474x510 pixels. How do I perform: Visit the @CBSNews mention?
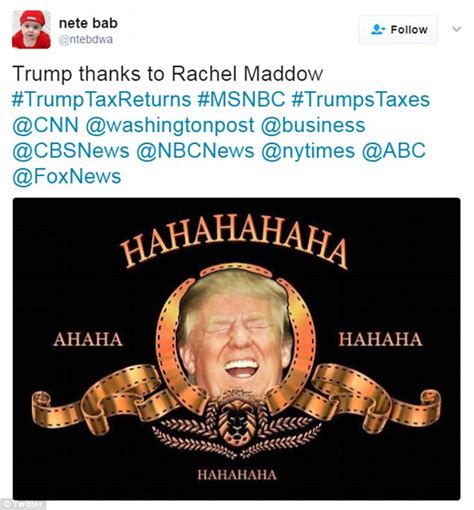point(71,151)
